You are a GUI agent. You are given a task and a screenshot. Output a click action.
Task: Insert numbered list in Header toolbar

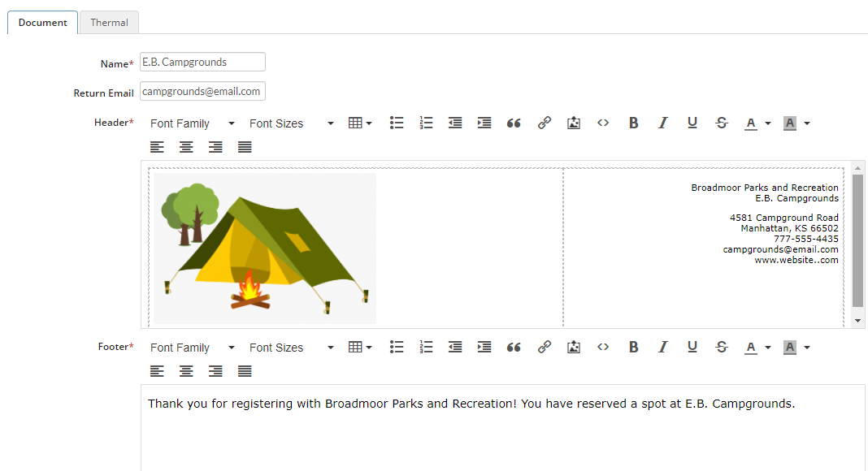pos(426,123)
